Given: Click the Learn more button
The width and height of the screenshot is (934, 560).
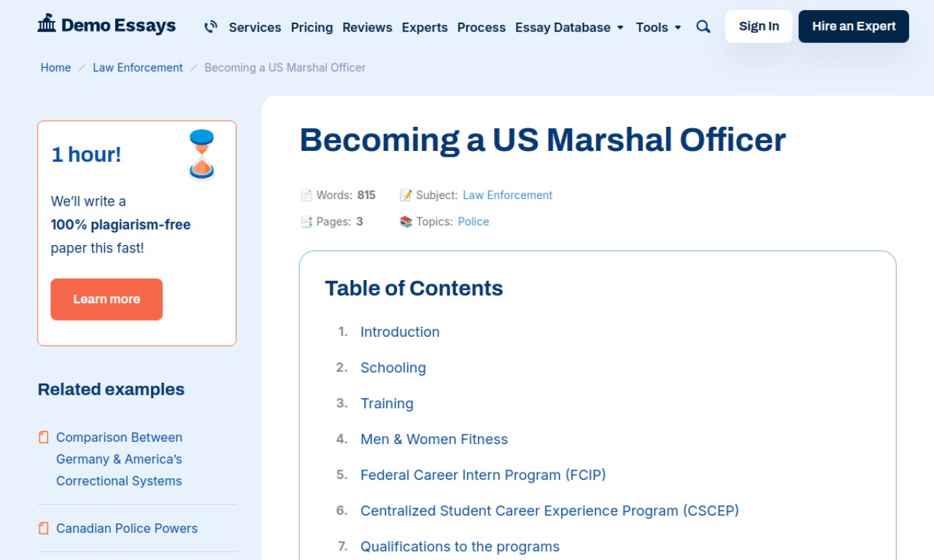Looking at the screenshot, I should coord(107,299).
